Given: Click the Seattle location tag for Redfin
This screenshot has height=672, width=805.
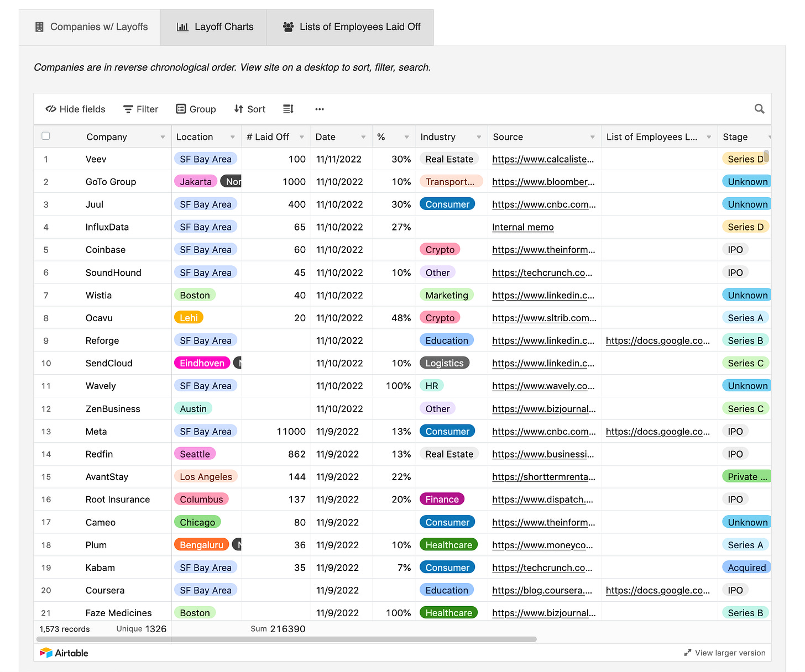Looking at the screenshot, I should pos(195,454).
